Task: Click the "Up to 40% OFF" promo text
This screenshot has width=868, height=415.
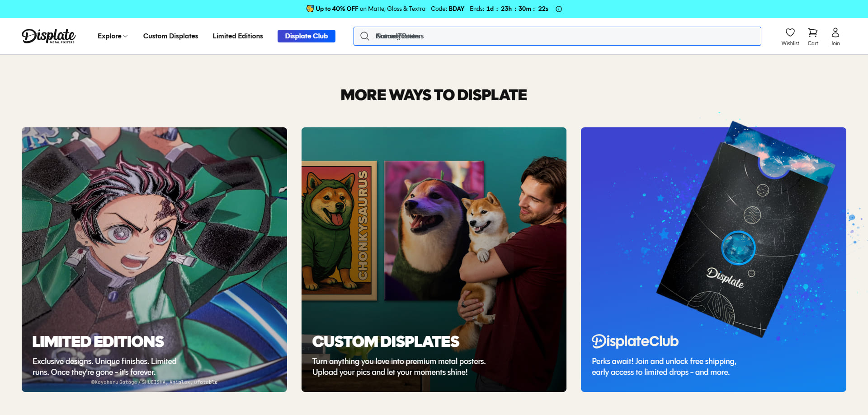Action: (337, 9)
